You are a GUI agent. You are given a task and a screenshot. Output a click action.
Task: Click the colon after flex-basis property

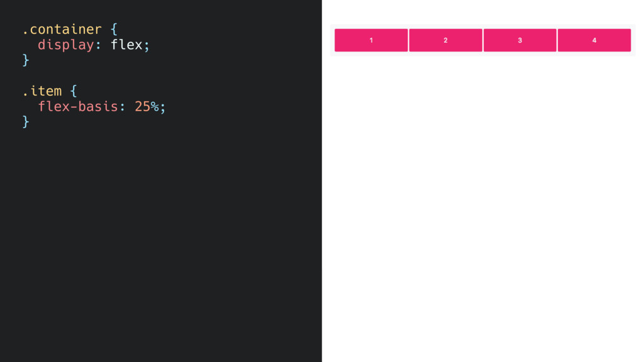(x=123, y=107)
